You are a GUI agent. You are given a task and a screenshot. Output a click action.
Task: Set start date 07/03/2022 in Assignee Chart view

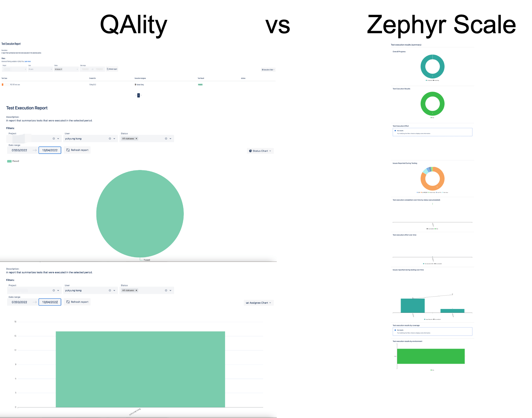point(19,302)
